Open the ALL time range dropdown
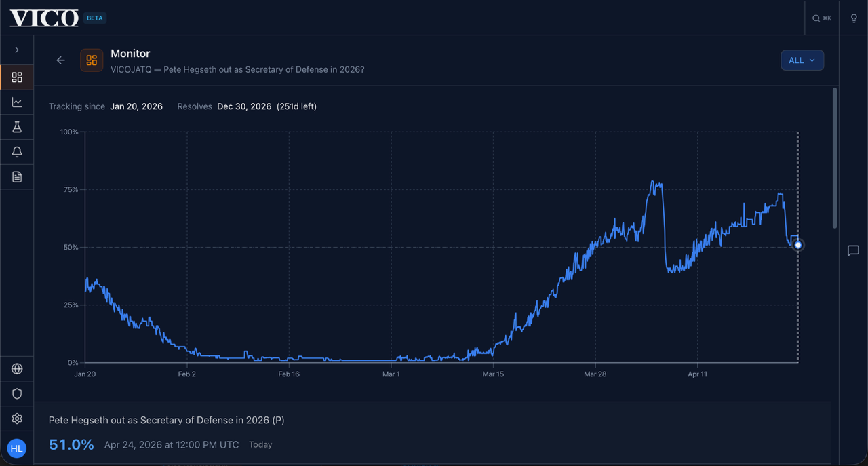 point(802,60)
